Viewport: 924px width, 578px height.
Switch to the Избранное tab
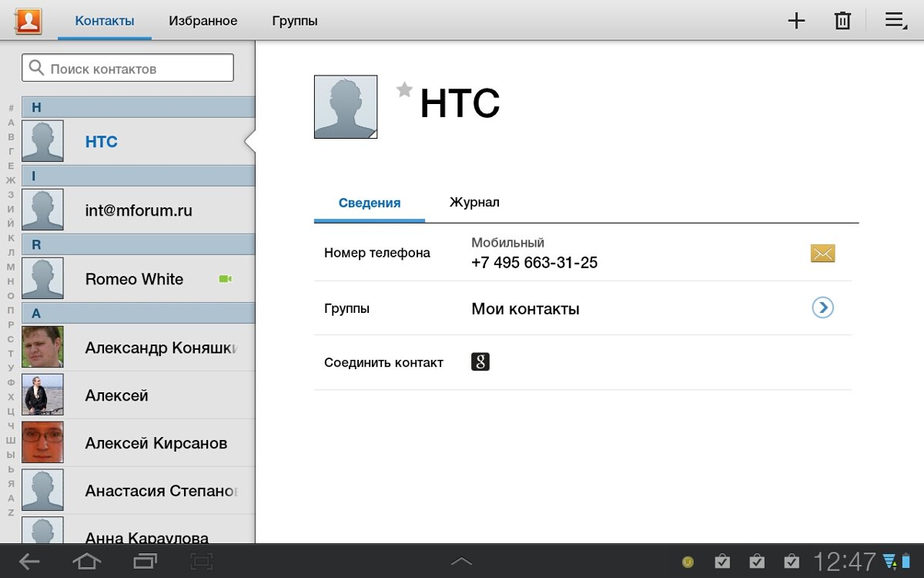[203, 21]
